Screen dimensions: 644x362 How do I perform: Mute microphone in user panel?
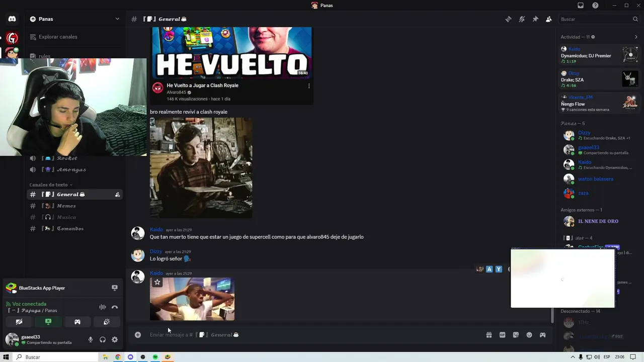91,340
